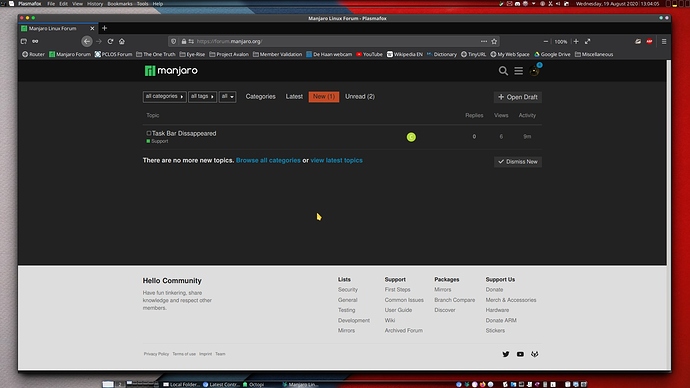
Task: Expand the all categories dropdown
Action: tap(165, 96)
